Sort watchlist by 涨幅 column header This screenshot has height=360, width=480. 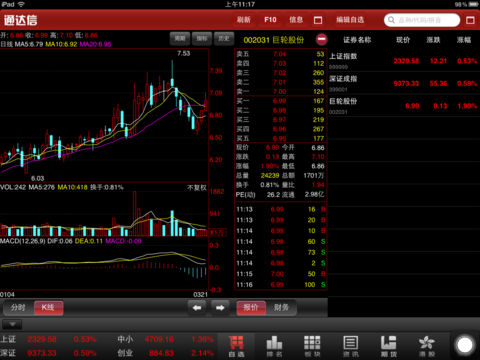[x=464, y=40]
